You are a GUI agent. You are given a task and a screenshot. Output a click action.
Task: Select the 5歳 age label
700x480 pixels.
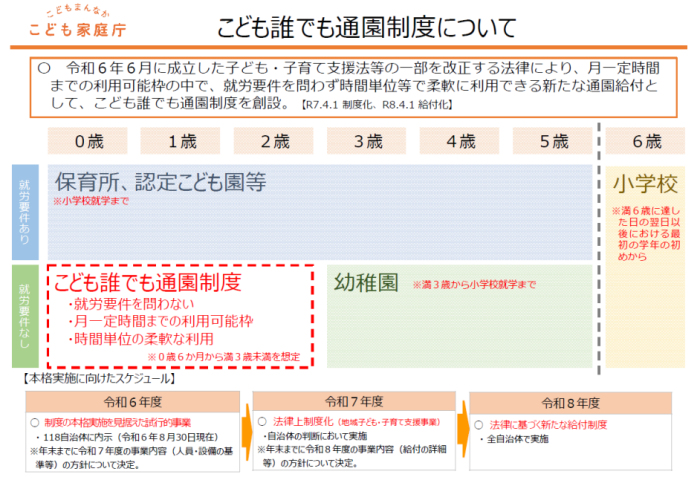tap(552, 141)
